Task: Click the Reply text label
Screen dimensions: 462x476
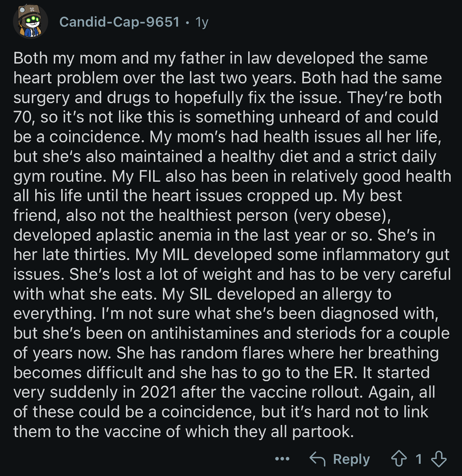Action: pos(351,459)
